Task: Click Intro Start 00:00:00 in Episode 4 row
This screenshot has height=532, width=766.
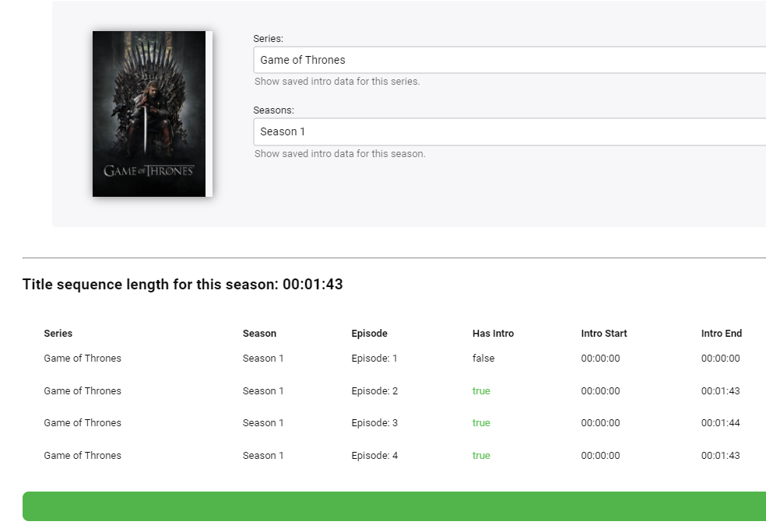Action: (x=600, y=455)
